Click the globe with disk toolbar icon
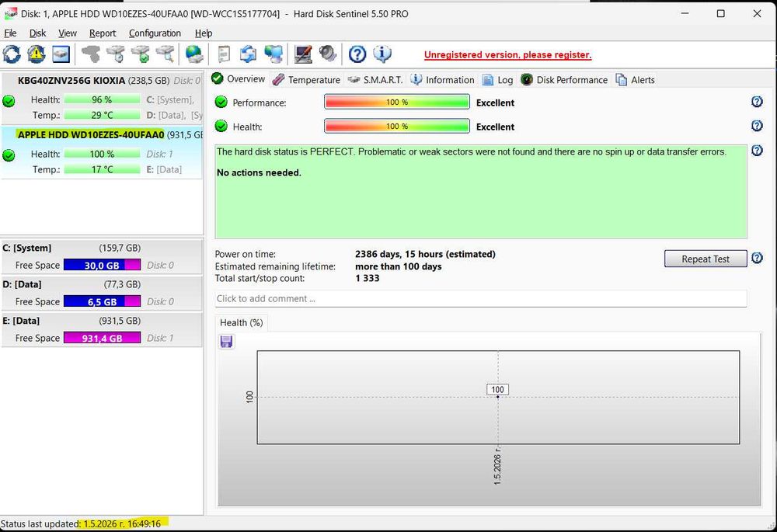Image resolution: width=777 pixels, height=532 pixels. [x=194, y=54]
